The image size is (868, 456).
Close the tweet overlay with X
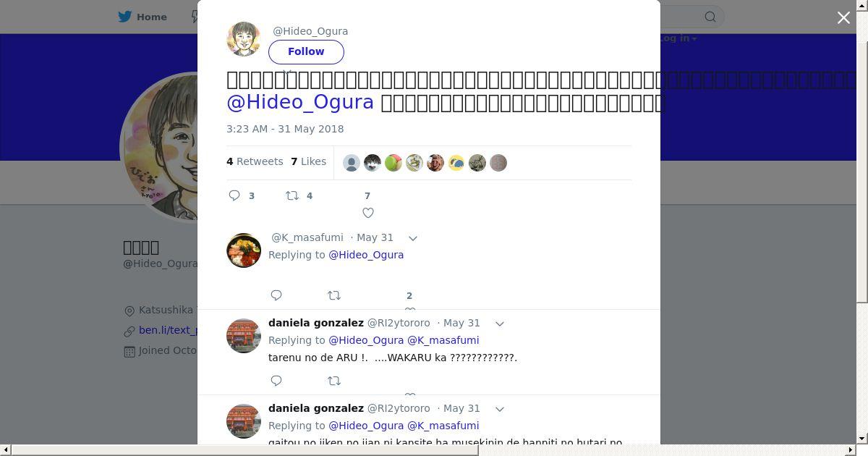(843, 17)
